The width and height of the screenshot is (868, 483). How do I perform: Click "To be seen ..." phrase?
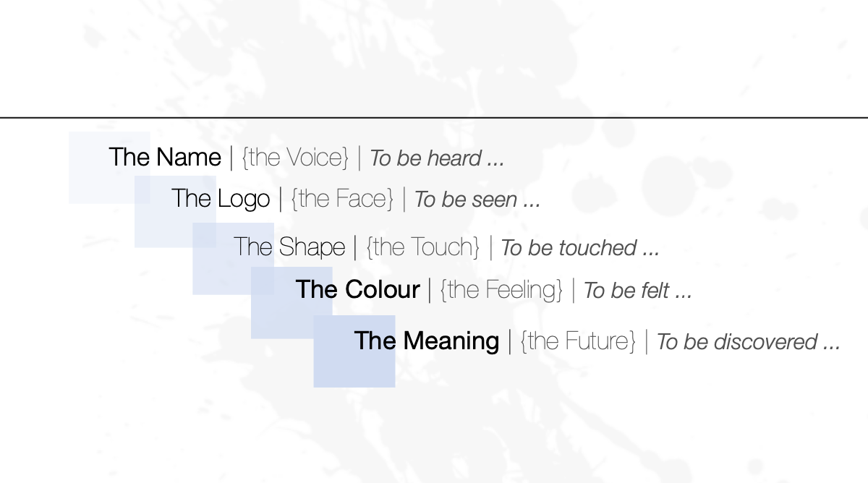click(x=477, y=200)
